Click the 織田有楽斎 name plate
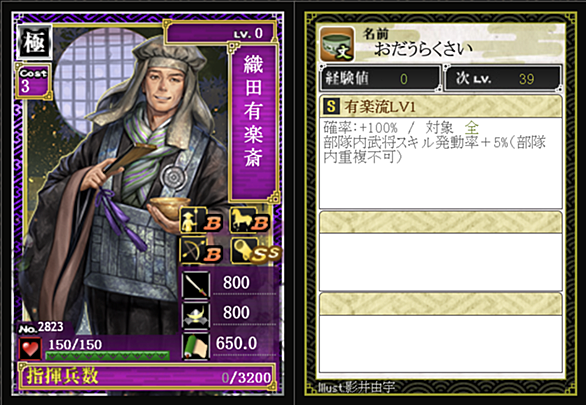586x405 pixels. [x=254, y=123]
